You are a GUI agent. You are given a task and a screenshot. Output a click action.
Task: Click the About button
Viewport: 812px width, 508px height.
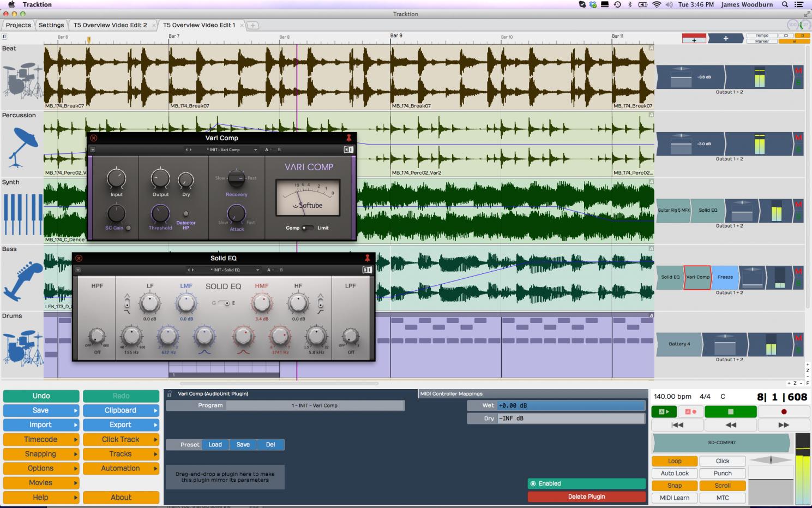121,497
